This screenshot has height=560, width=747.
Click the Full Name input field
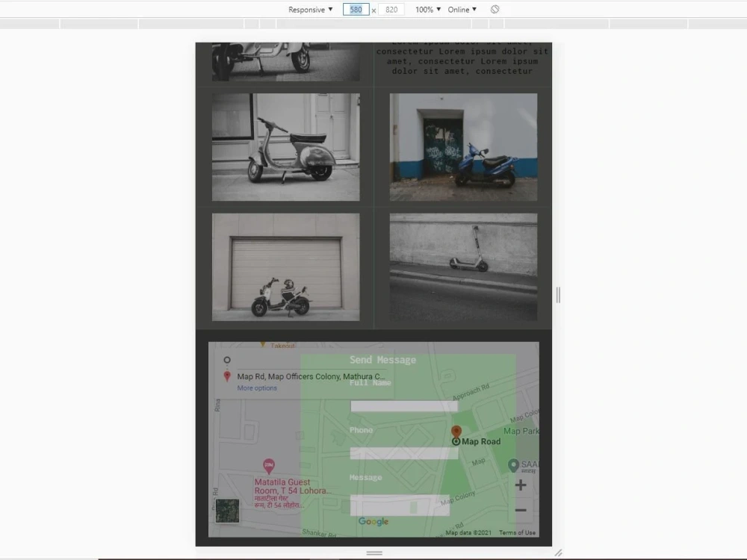coord(404,405)
